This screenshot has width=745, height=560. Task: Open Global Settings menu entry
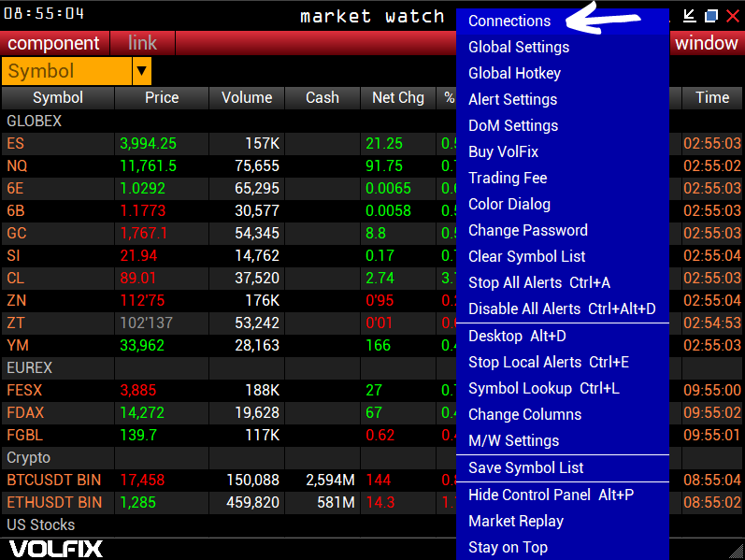pos(519,47)
